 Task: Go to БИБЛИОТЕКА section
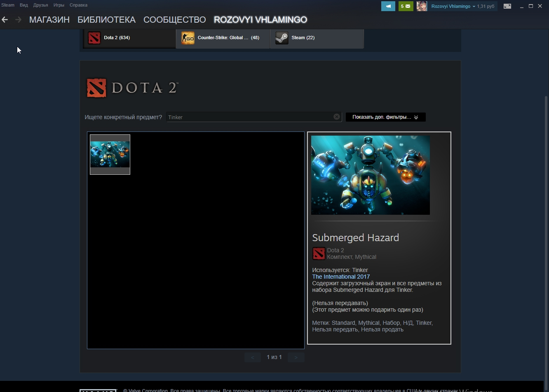106,19
